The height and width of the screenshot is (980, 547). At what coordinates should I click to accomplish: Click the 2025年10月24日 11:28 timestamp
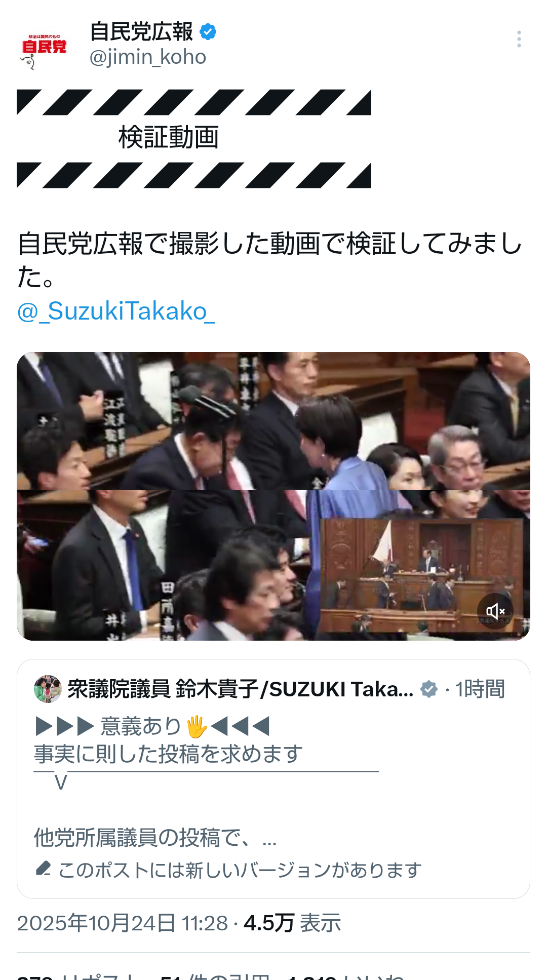point(123,923)
